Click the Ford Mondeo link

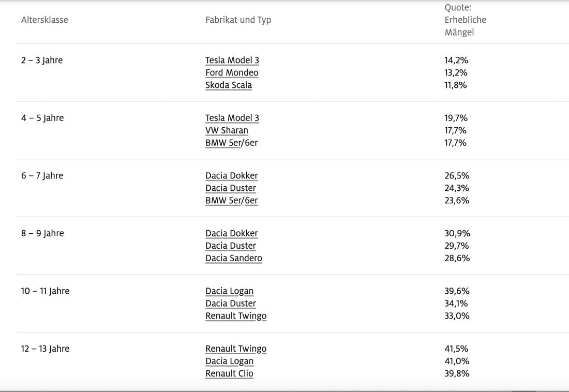click(232, 72)
